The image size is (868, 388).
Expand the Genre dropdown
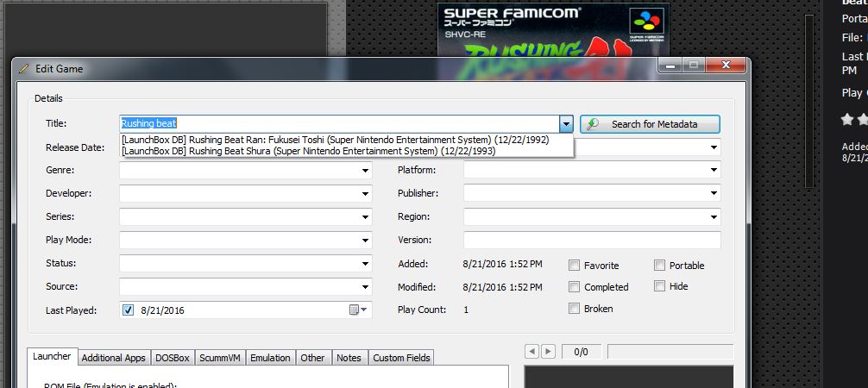(x=365, y=171)
